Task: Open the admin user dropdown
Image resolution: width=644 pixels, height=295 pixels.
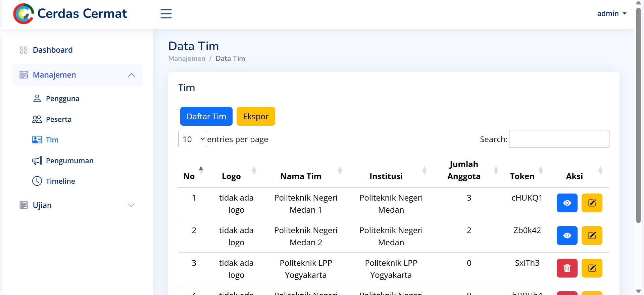Action: [x=612, y=14]
